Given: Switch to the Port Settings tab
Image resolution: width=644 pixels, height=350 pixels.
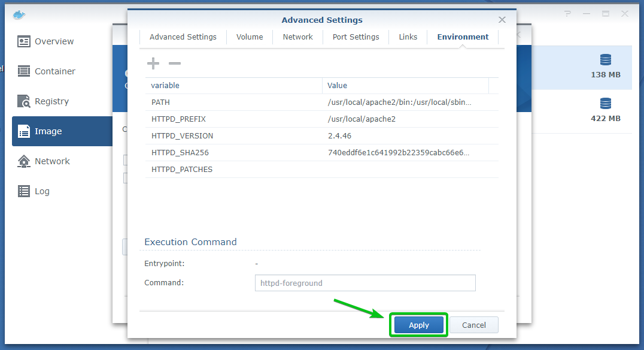Looking at the screenshot, I should (356, 37).
